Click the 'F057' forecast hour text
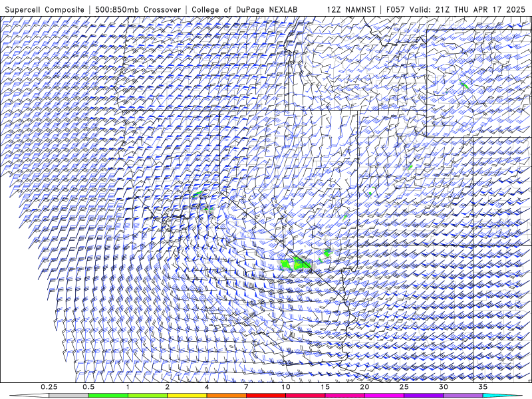Screen dimensions: 532x399 (395, 10)
